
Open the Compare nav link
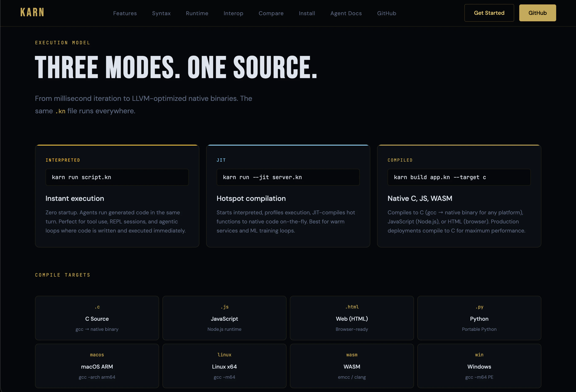[x=271, y=13]
